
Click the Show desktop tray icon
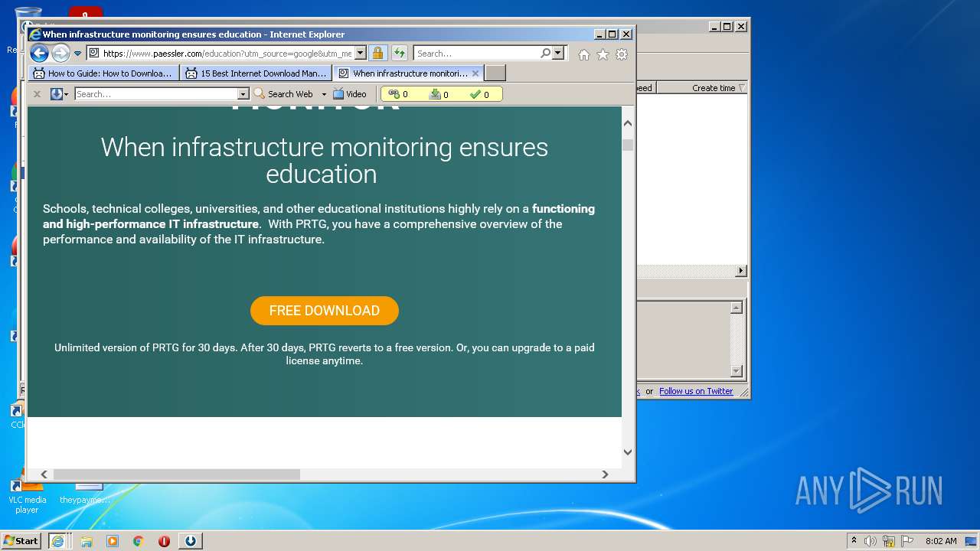[x=972, y=541]
